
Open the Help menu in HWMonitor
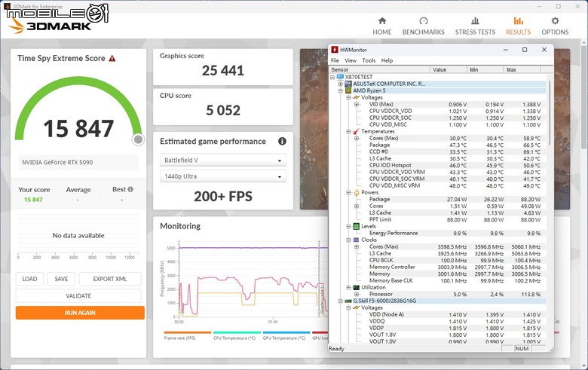coord(387,60)
